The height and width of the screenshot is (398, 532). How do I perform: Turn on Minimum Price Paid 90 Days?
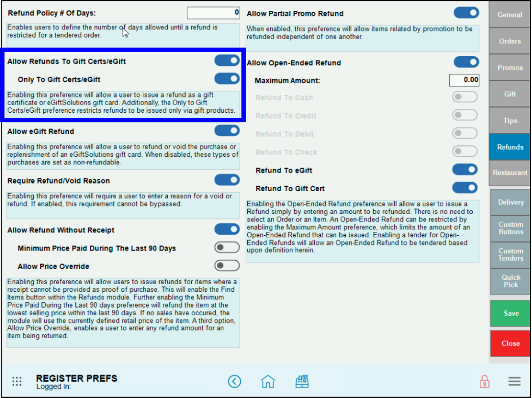227,247
